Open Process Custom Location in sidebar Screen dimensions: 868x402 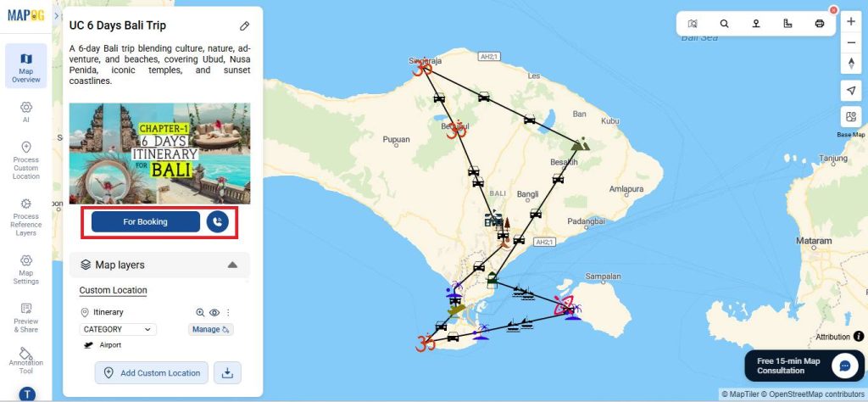[26, 160]
